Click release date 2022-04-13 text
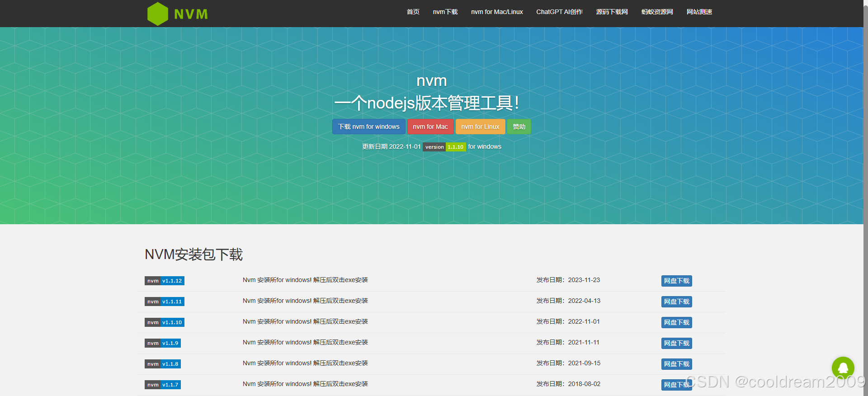This screenshot has height=396, width=868. pyautogui.click(x=568, y=301)
